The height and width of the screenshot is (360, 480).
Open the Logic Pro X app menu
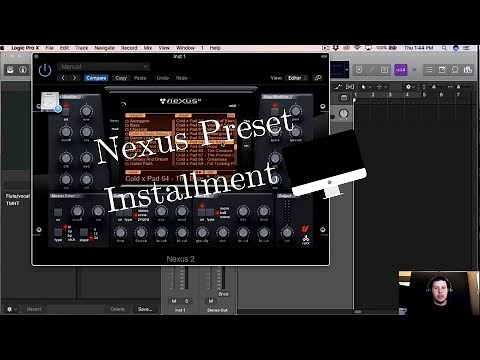click(x=25, y=48)
